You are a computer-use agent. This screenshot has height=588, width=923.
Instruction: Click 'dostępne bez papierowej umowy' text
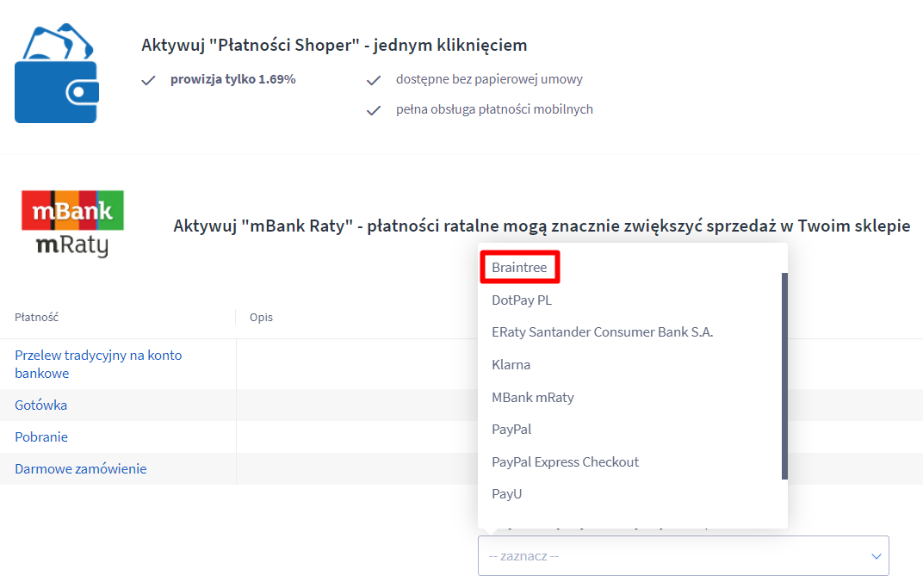click(489, 79)
